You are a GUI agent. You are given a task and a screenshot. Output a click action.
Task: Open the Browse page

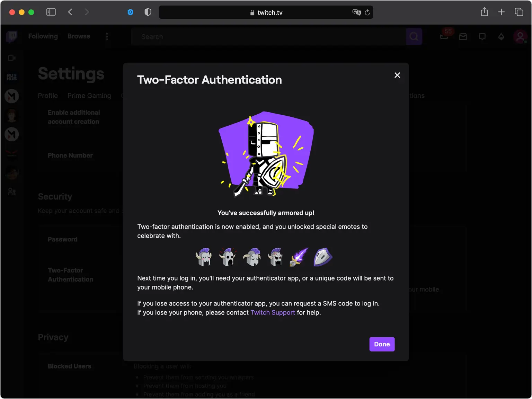coord(79,36)
